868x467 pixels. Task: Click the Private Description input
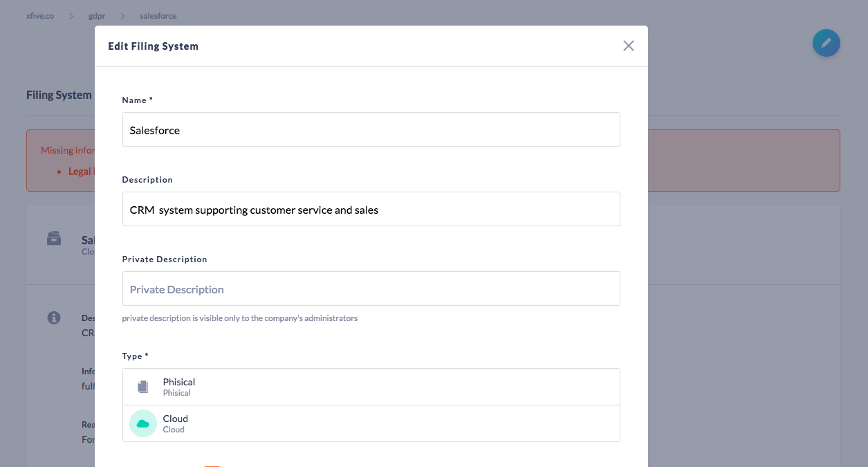[x=371, y=289]
